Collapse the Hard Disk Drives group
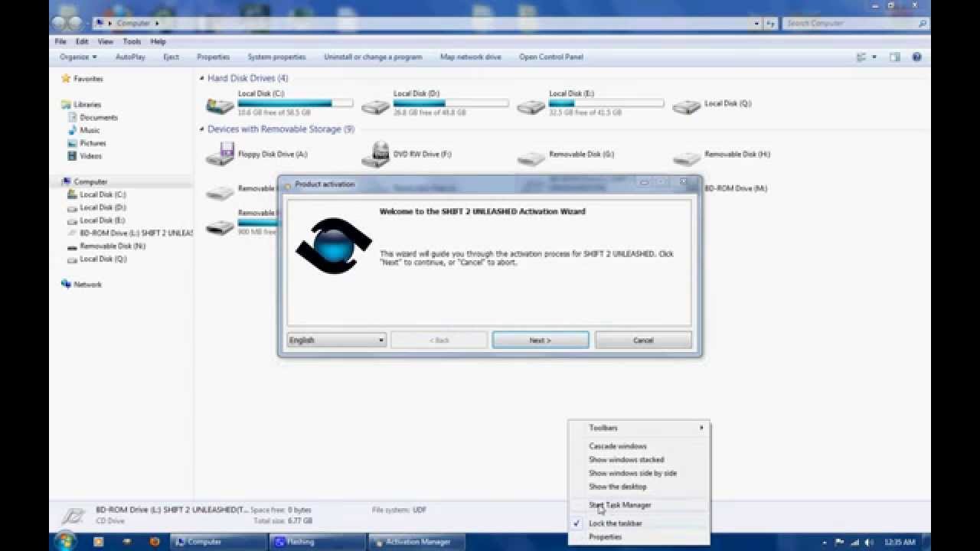The height and width of the screenshot is (551, 980). coord(202,78)
